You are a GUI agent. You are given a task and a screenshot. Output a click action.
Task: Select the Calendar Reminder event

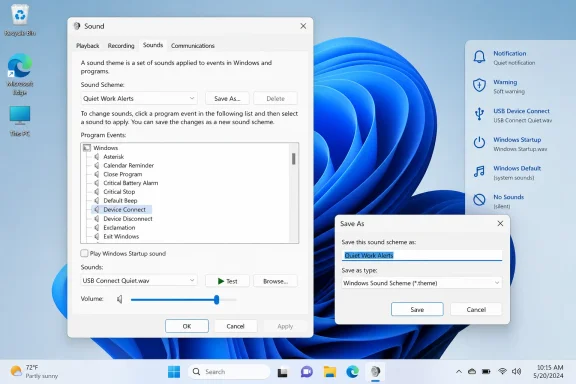coord(129,165)
